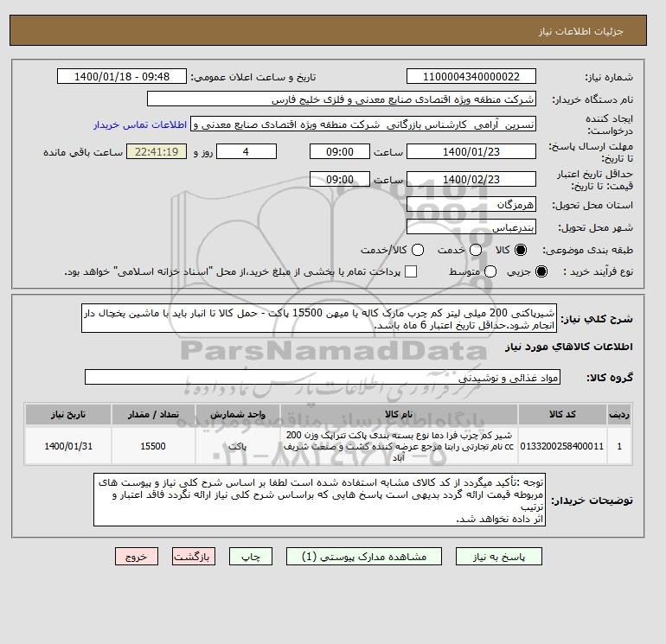This screenshot has width=666, height=644.
Task: Click the ساعت باقی مانده label
Action: click(83, 152)
